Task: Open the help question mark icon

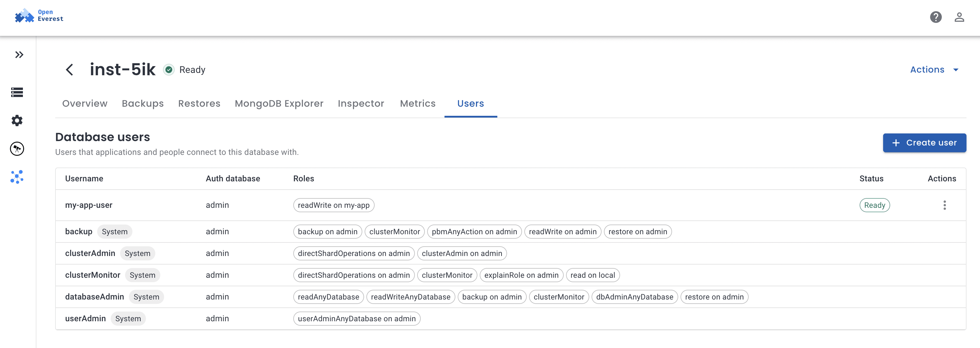Action: tap(935, 17)
